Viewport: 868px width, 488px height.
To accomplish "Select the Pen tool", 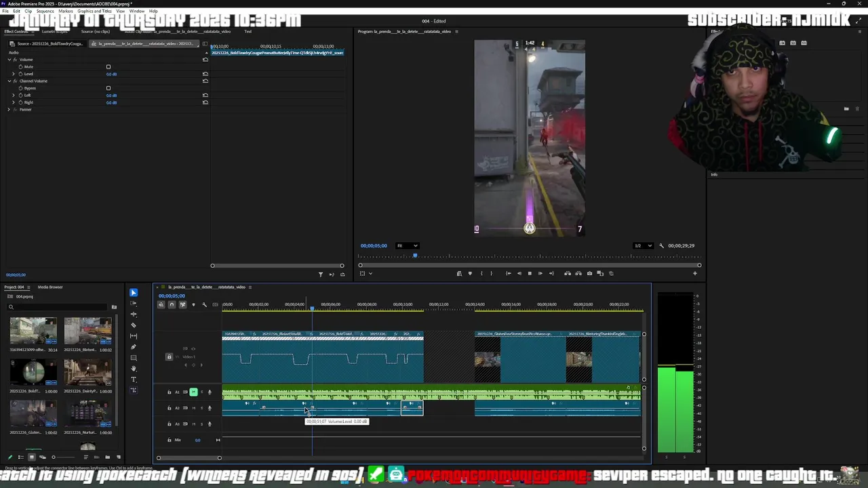I will coord(134,347).
